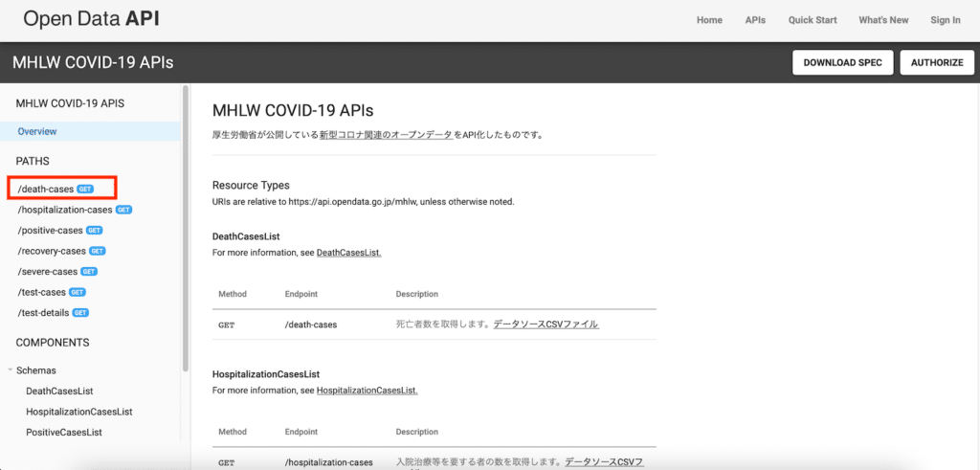This screenshot has width=980, height=470.
Task: Click the DeathCasesList section heading
Action: tap(246, 236)
